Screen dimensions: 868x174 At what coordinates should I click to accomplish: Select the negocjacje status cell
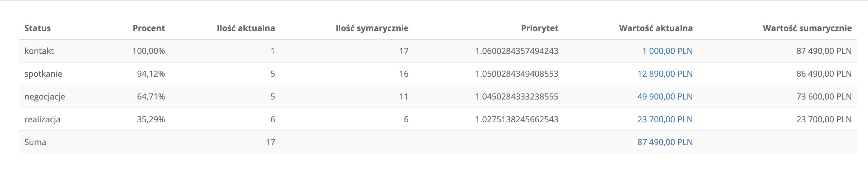pos(45,96)
